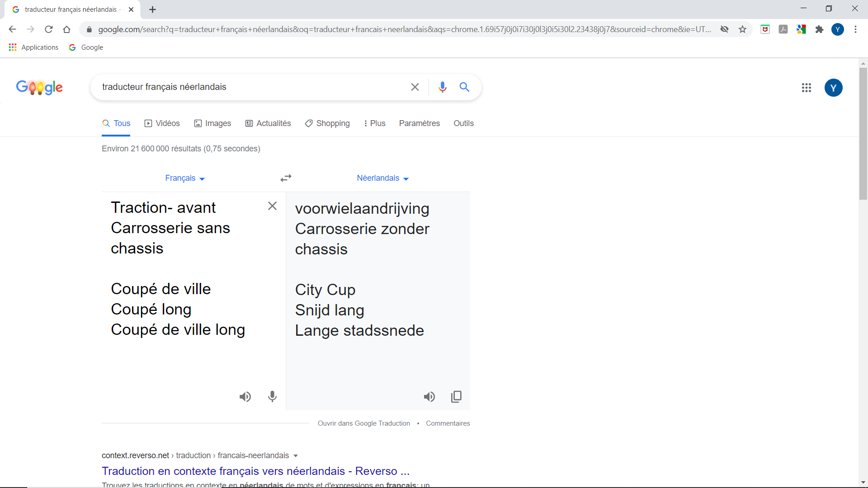Open the Ouvrir dans Google Traduction link
868x488 pixels.
(x=364, y=423)
